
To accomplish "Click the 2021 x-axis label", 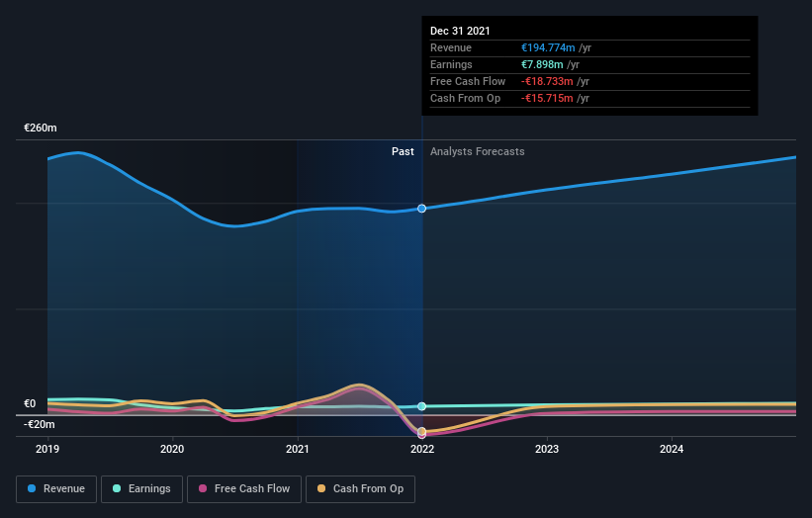I will (298, 449).
